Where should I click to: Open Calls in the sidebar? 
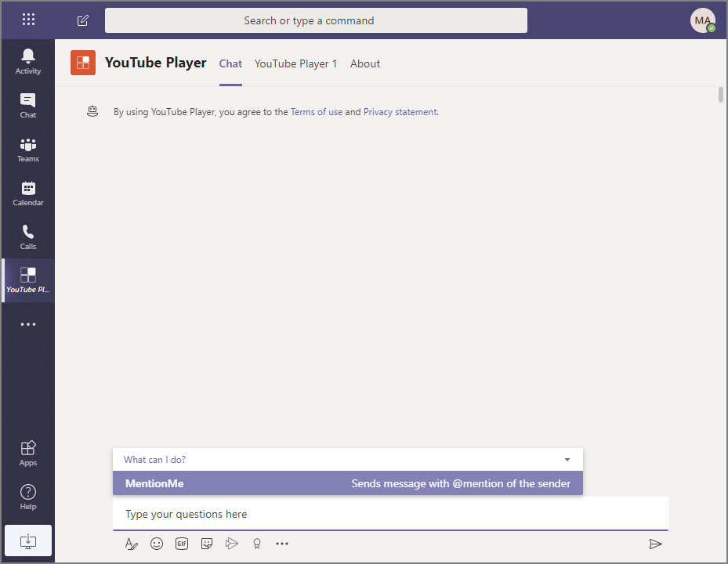coord(28,237)
